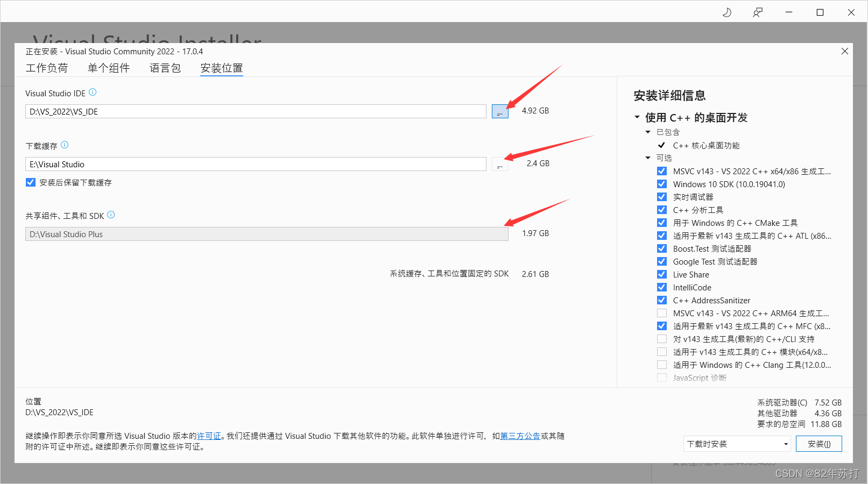Uncheck C++ AddressSanitizer
This screenshot has height=484, width=868.
(662, 300)
